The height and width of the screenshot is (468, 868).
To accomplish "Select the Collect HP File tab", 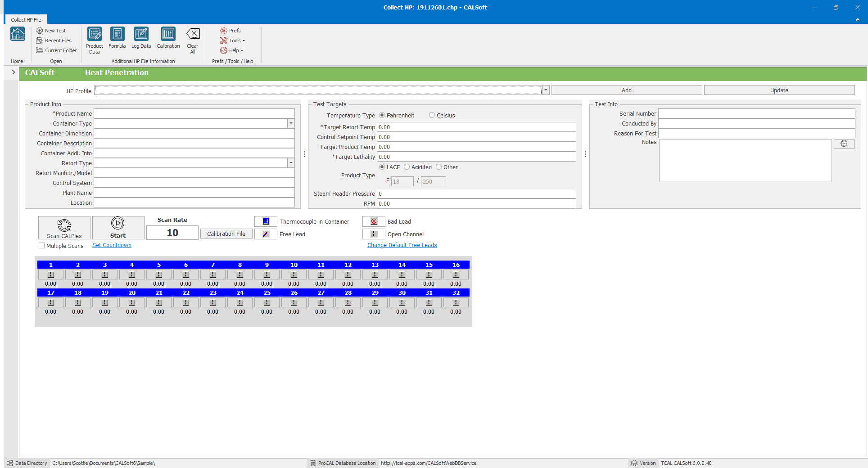I will [x=26, y=19].
